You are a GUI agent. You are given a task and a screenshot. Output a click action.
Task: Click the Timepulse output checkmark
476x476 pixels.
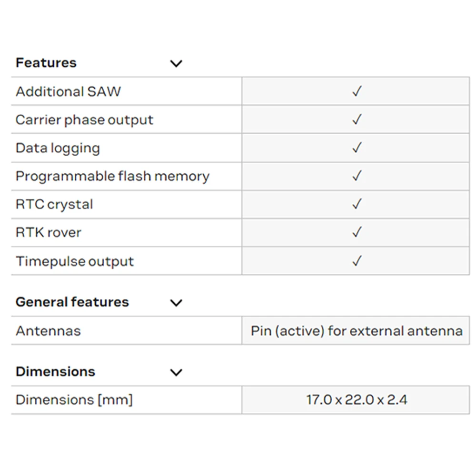[x=357, y=261]
